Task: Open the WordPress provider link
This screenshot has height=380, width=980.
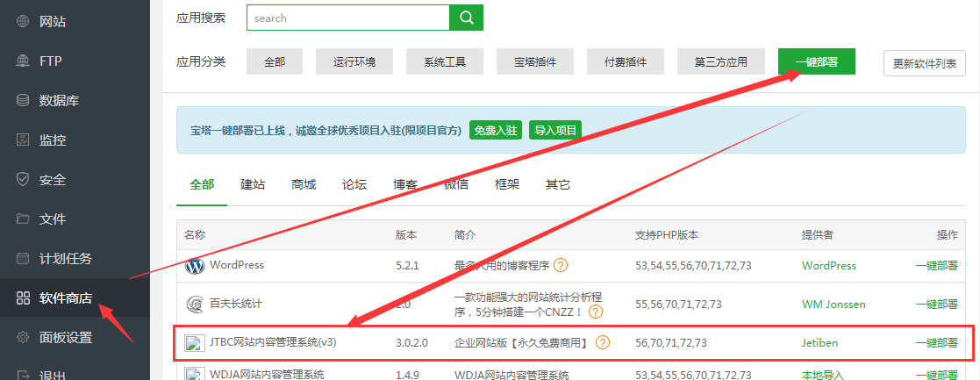Action: (829, 265)
